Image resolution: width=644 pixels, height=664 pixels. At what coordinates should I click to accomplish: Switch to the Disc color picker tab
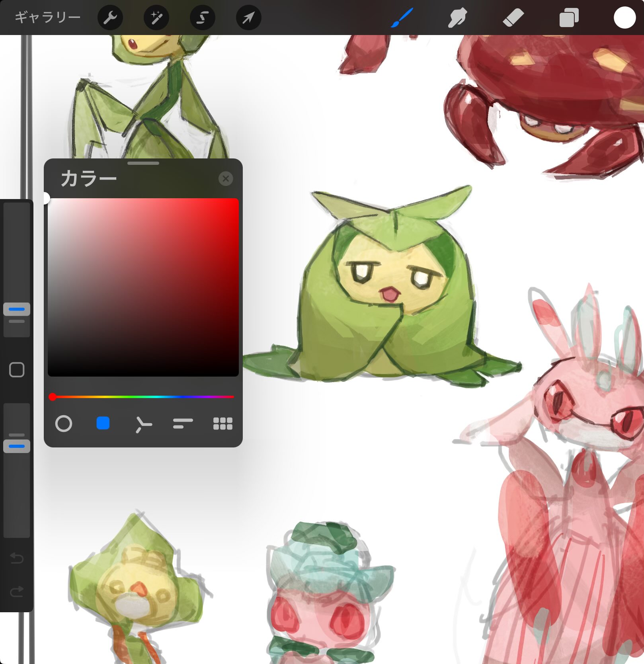pos(64,424)
